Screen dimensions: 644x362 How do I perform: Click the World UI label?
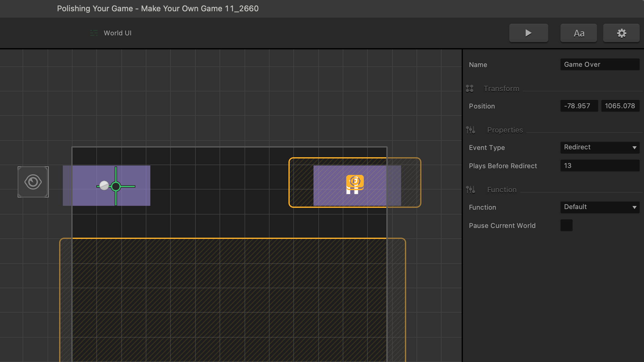(x=117, y=33)
